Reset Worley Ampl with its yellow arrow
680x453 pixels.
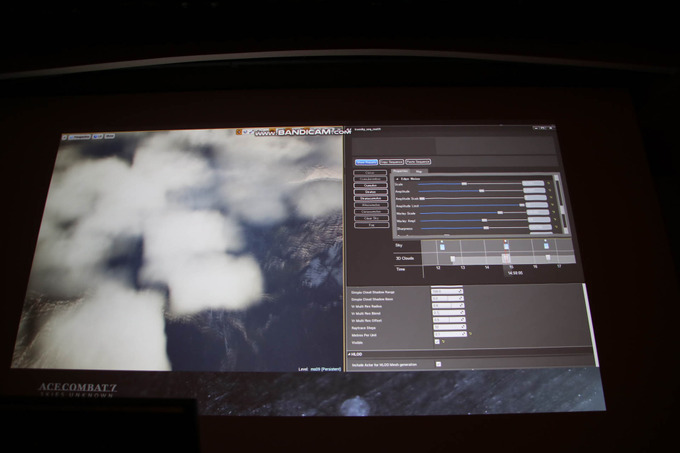click(555, 220)
